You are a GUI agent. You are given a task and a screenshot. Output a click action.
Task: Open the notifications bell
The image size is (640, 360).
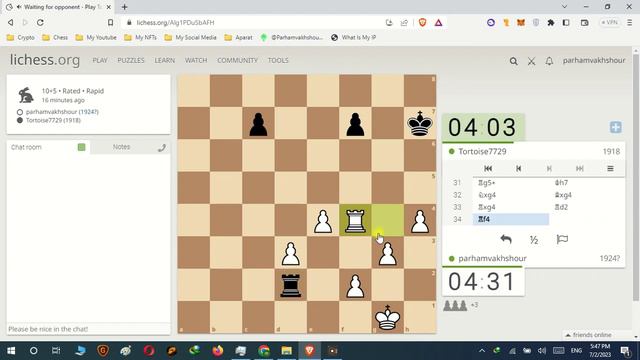[x=549, y=61]
